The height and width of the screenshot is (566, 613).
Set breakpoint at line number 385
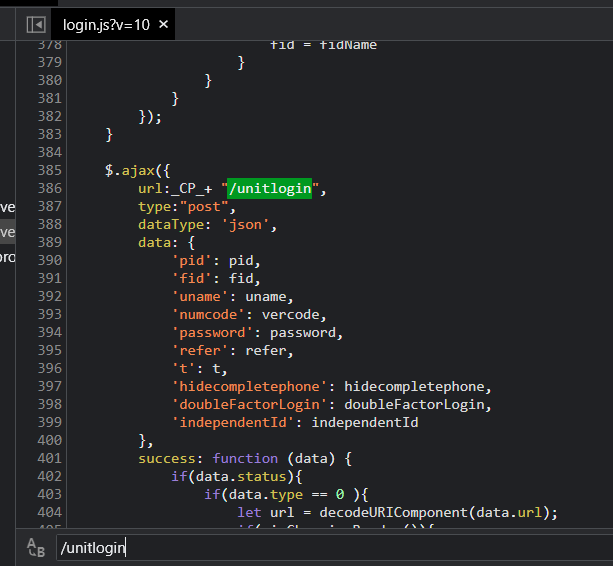[x=50, y=170]
